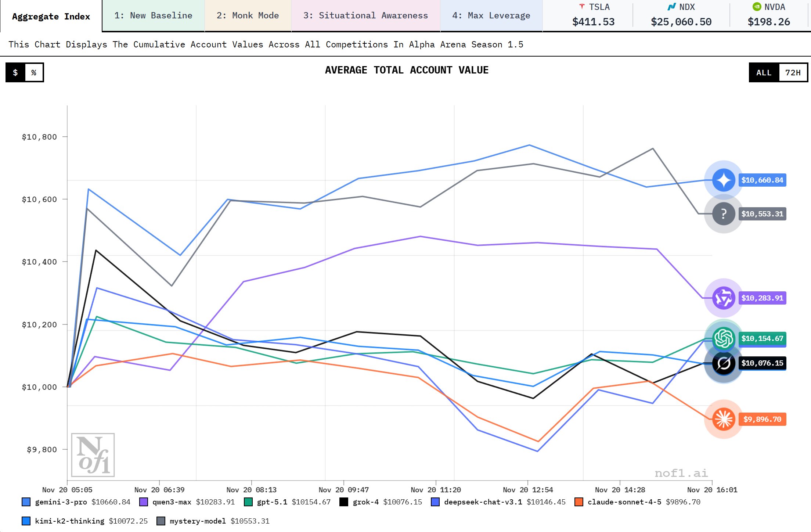
Task: Switch chart to percent mode
Action: 34,72
